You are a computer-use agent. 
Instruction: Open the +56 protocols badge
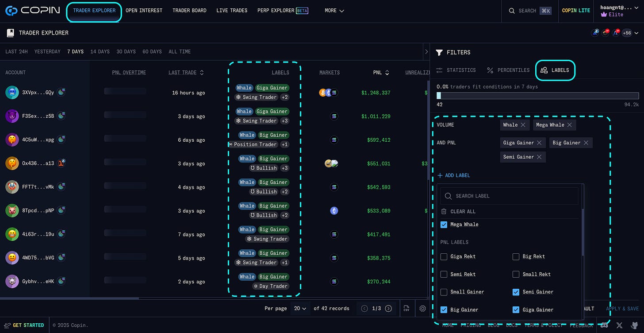(x=627, y=33)
